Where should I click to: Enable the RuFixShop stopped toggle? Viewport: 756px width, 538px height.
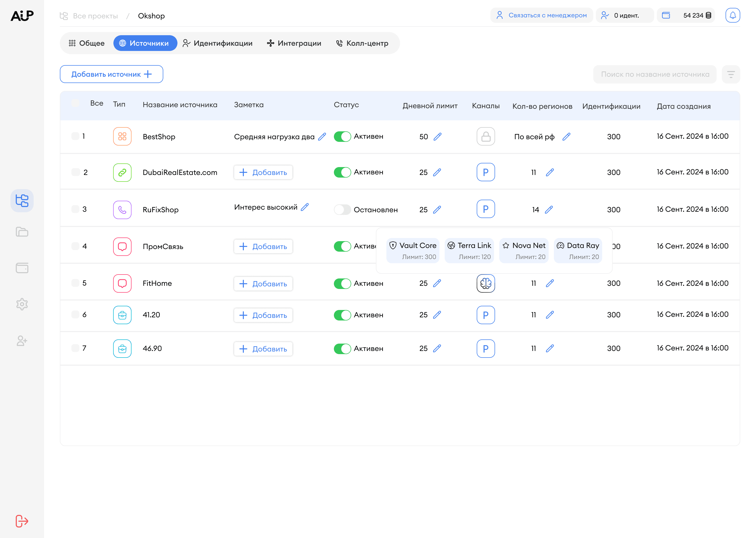pyautogui.click(x=342, y=210)
